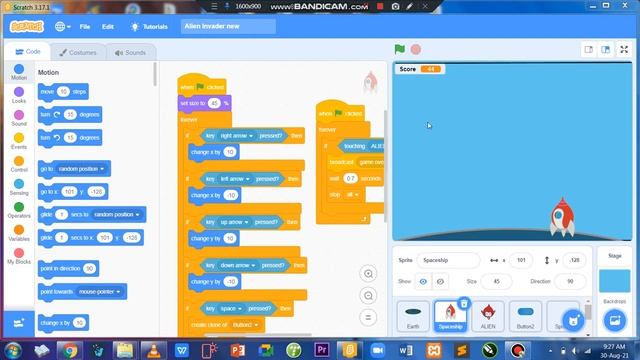This screenshot has width=640, height=360.
Task: Switch to the Costumes tab
Action: (78, 53)
